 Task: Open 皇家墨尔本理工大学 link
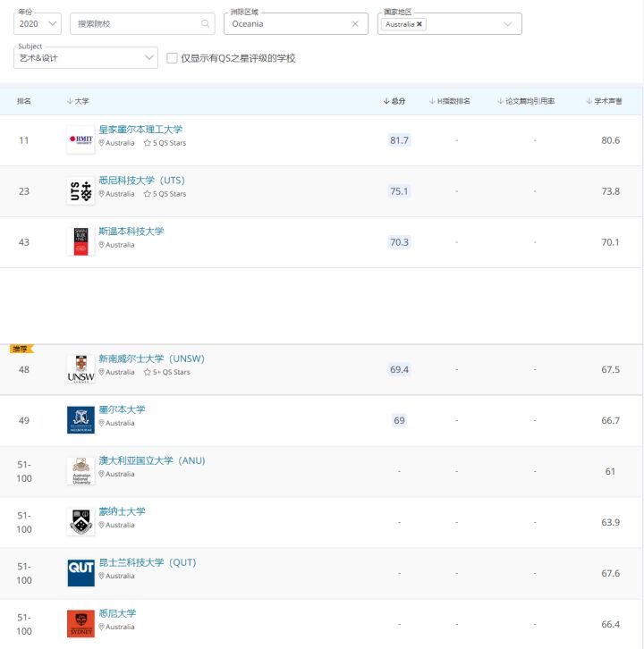pyautogui.click(x=140, y=129)
